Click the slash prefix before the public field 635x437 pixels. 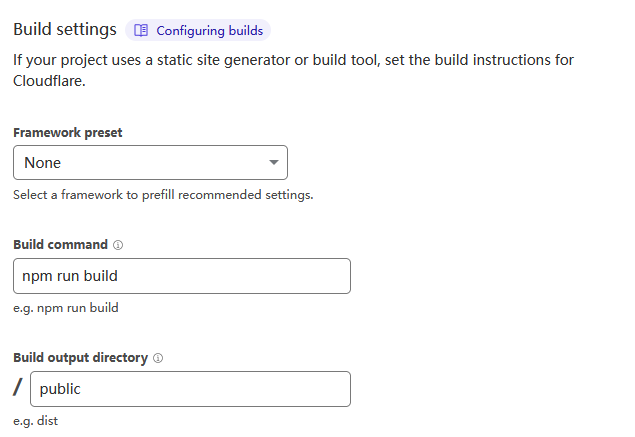(17, 389)
